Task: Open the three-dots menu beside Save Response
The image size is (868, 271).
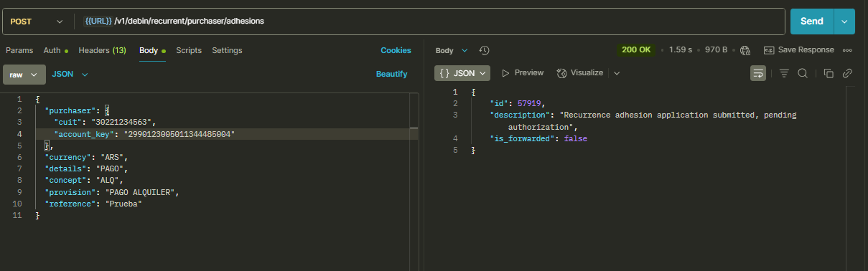Action: pyautogui.click(x=847, y=50)
